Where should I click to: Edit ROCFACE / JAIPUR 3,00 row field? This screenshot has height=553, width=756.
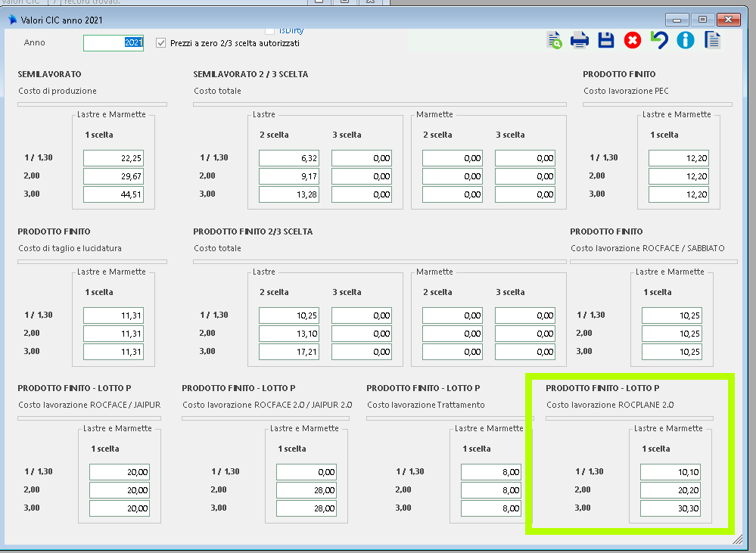pyautogui.click(x=120, y=508)
